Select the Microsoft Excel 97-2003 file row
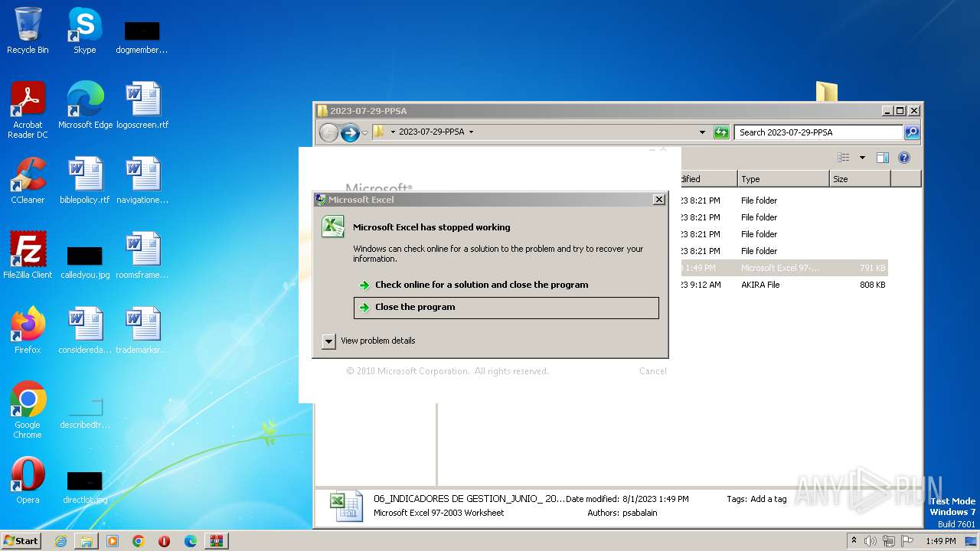This screenshot has width=980, height=551. [783, 268]
